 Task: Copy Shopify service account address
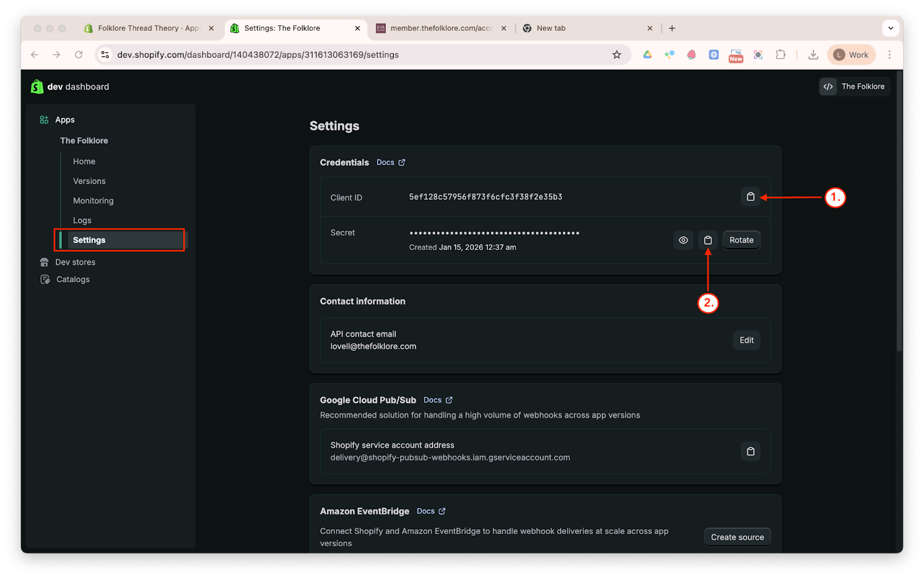(750, 451)
